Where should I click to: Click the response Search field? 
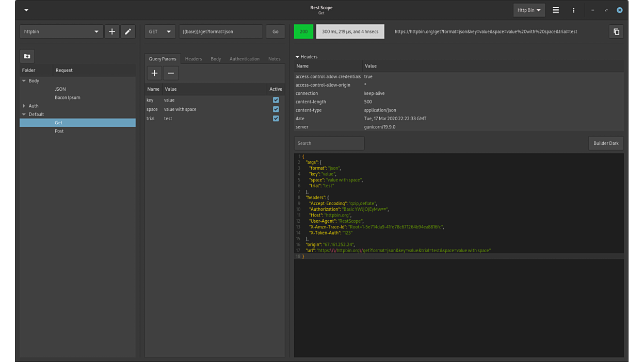[x=329, y=143]
